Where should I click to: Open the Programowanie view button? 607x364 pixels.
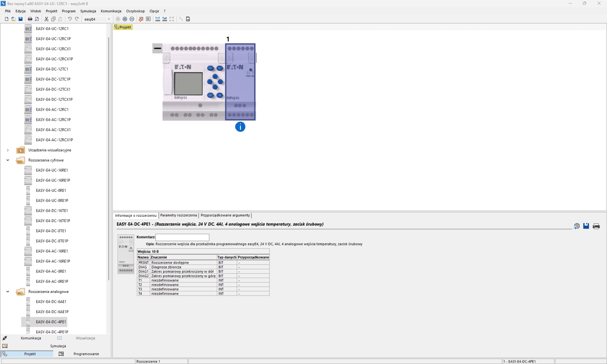86,354
